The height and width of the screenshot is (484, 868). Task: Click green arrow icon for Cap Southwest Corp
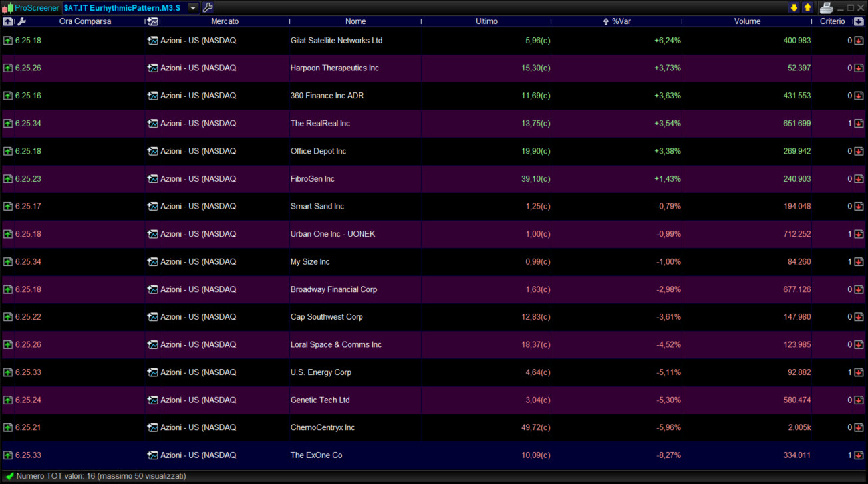click(8, 317)
